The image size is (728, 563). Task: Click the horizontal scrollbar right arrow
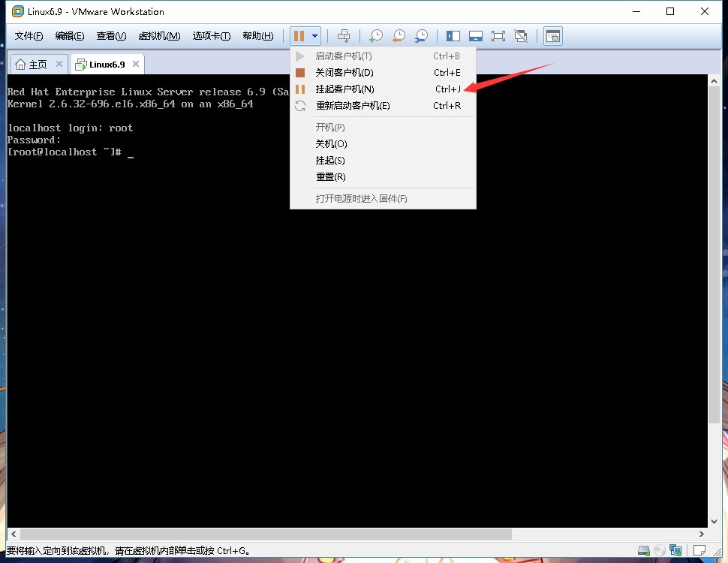702,534
